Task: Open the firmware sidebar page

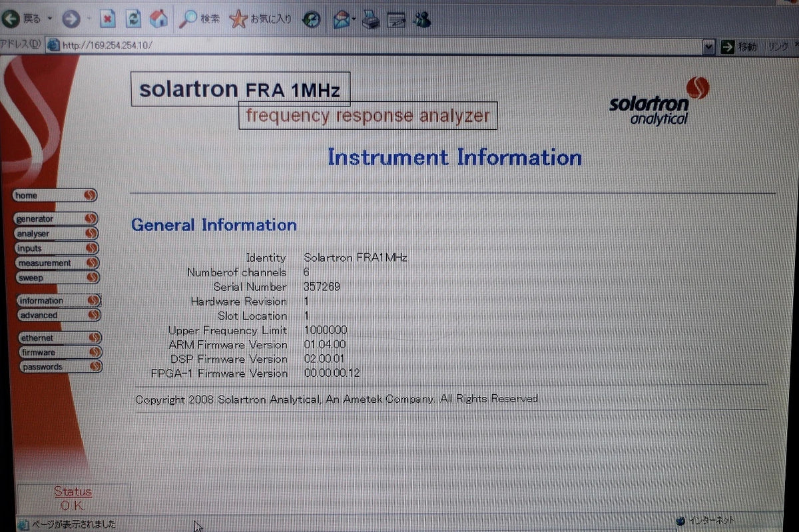Action: (61, 352)
